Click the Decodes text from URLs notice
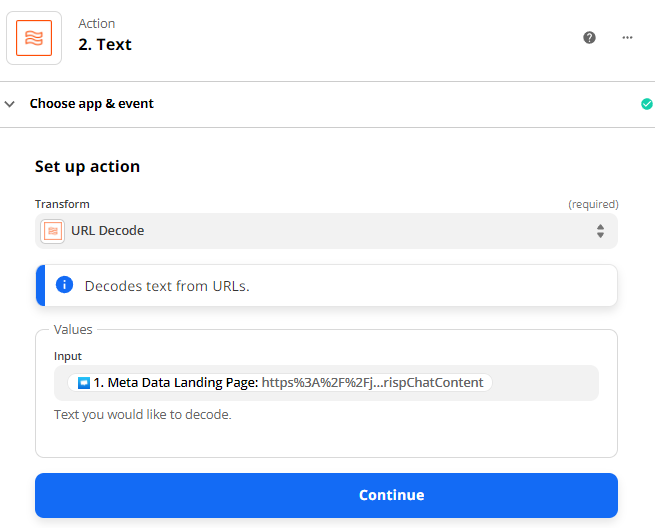This screenshot has width=655, height=528. 326,285
